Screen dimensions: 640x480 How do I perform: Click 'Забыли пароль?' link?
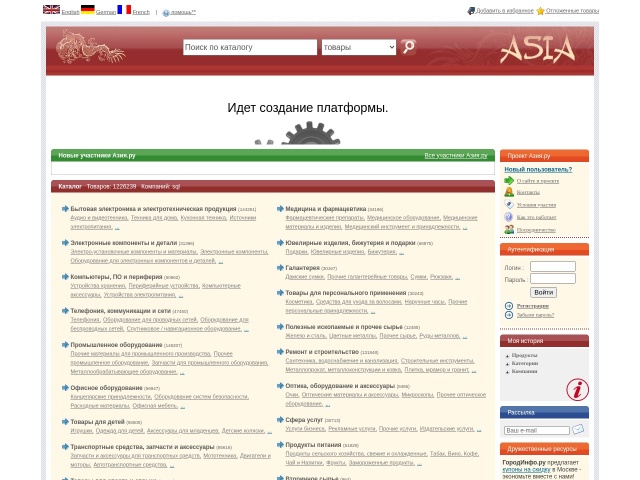tap(536, 315)
